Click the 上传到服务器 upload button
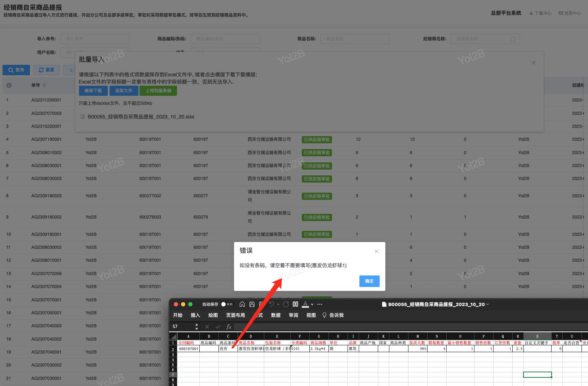Screen dimensions: 588x386 click(158, 91)
